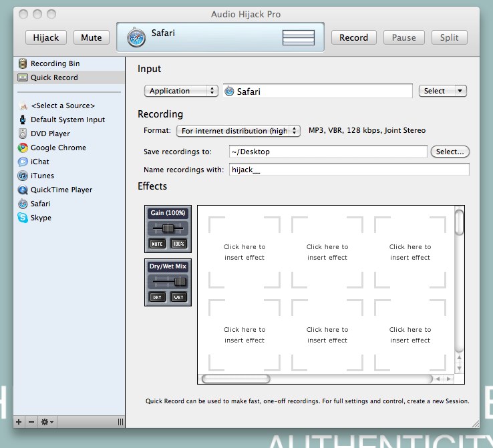493x448 pixels.
Task: Click the large Safari icon in header display
Action: [x=136, y=37]
